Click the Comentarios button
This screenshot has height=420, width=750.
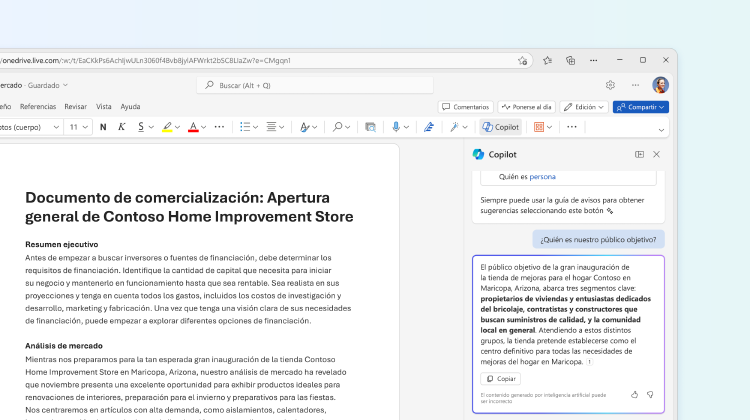coord(465,107)
